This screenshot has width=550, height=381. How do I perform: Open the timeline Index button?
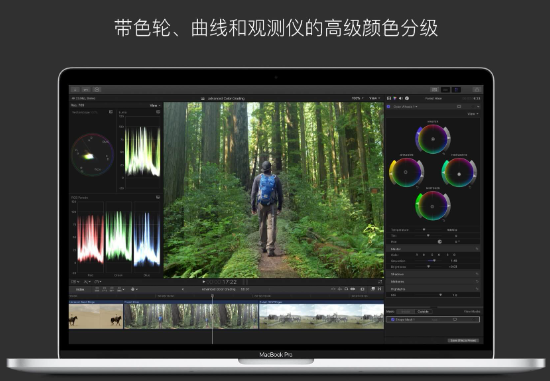[80, 289]
